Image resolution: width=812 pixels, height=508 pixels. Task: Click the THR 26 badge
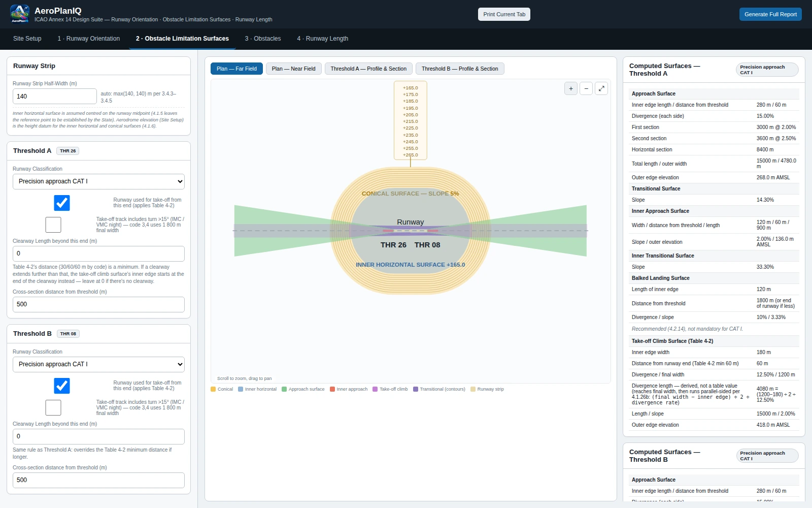coord(68,151)
